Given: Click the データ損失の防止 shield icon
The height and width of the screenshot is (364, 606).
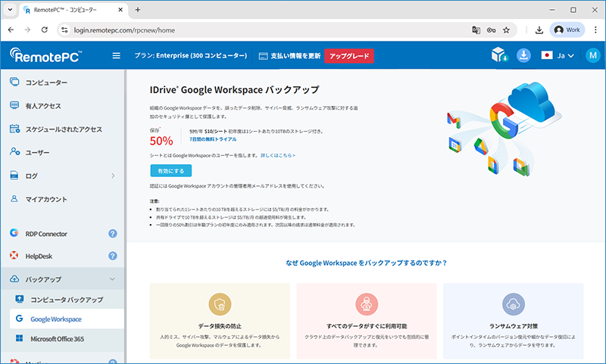Looking at the screenshot, I should click(x=220, y=304).
